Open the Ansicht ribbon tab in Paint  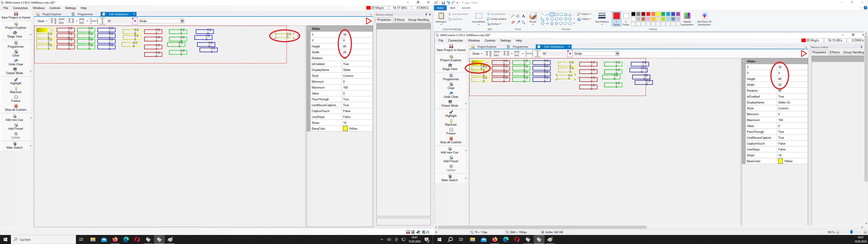coord(466,8)
